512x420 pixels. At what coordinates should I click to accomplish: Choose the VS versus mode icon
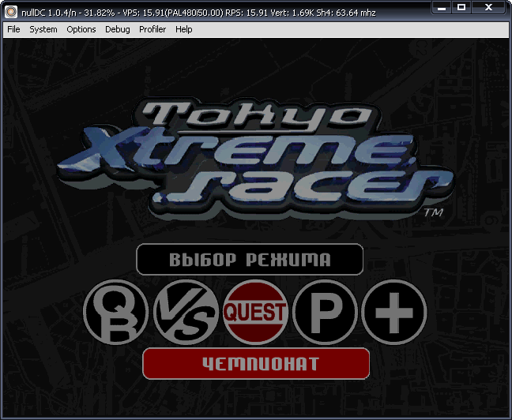186,313
